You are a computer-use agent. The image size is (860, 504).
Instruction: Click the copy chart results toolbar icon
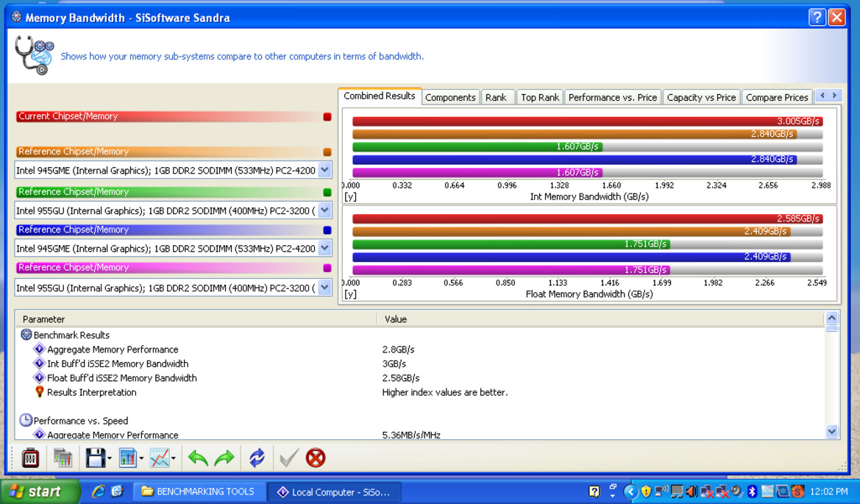point(63,458)
